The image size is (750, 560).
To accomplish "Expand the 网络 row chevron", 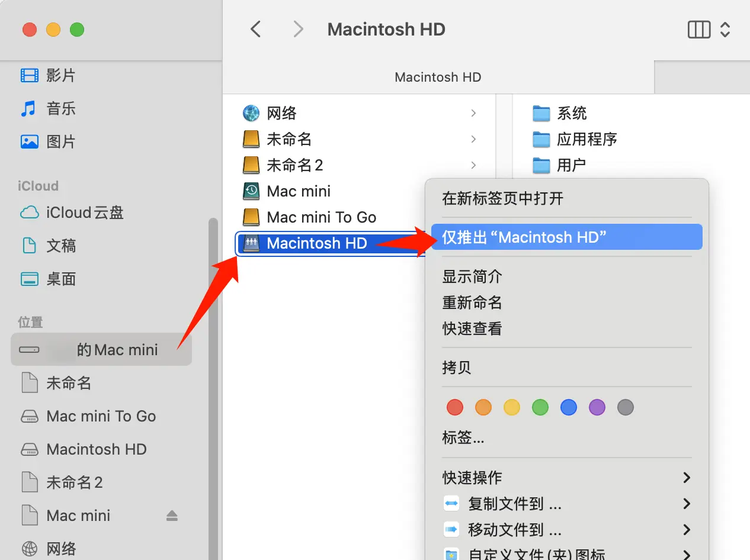I will [473, 113].
